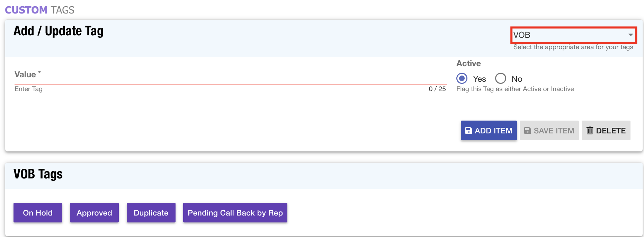Click the Add / Update Tag header

pos(59,31)
